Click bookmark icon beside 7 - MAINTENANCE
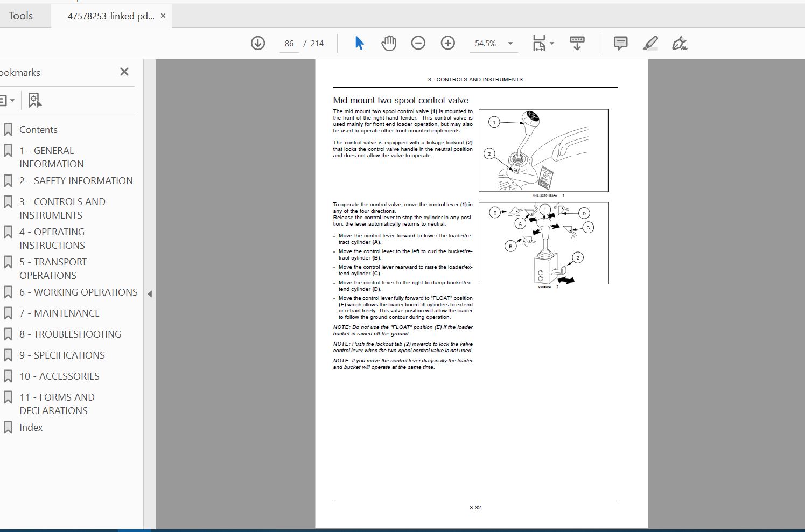Viewport: 805px width, 532px height. coord(8,313)
